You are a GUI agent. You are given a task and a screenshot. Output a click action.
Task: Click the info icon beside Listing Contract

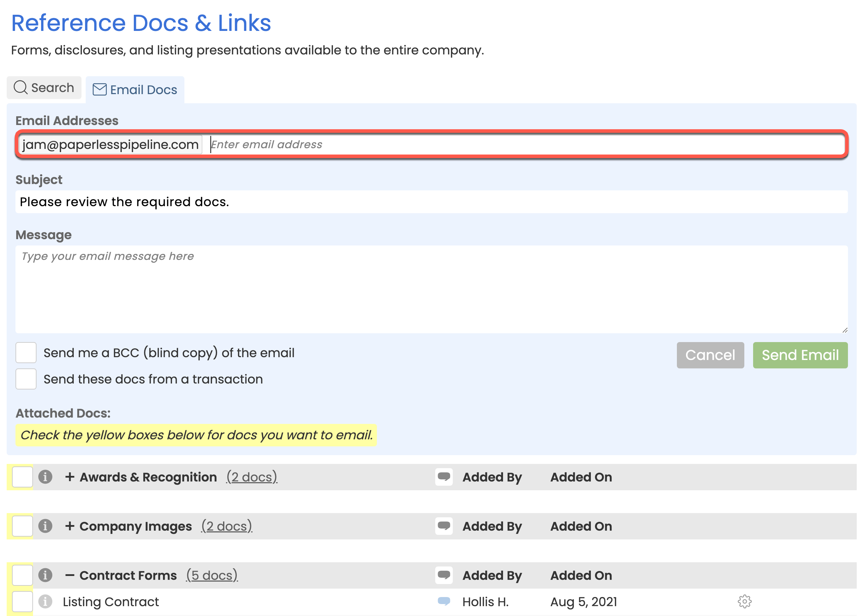click(45, 601)
